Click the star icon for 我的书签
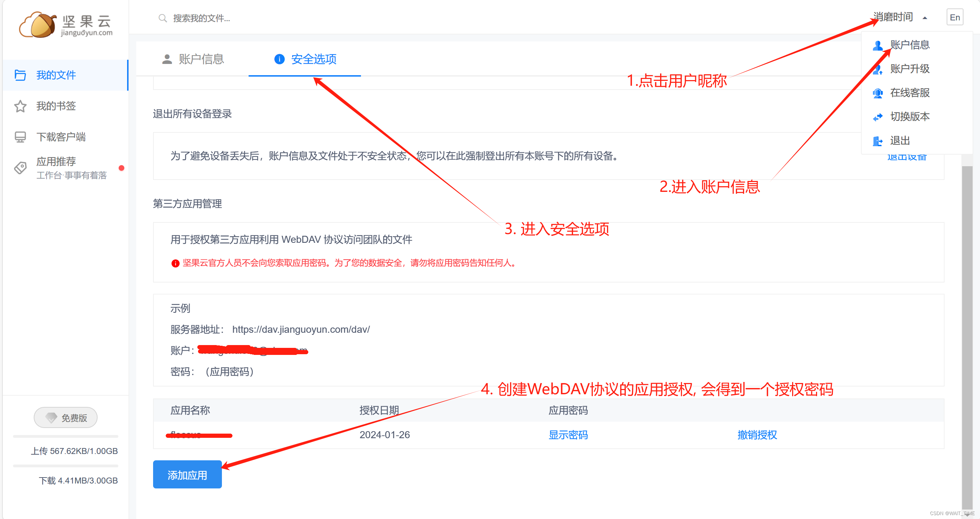This screenshot has height=519, width=980. tap(20, 106)
